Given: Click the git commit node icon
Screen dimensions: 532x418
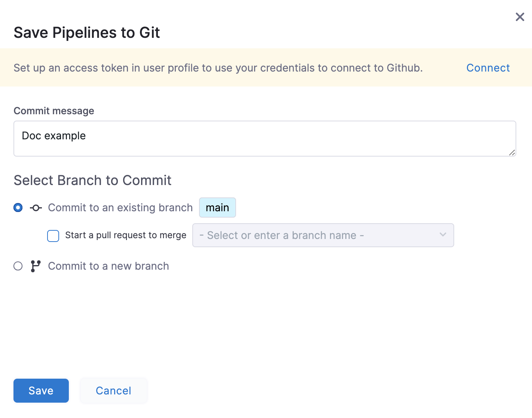Looking at the screenshot, I should pyautogui.click(x=36, y=208).
